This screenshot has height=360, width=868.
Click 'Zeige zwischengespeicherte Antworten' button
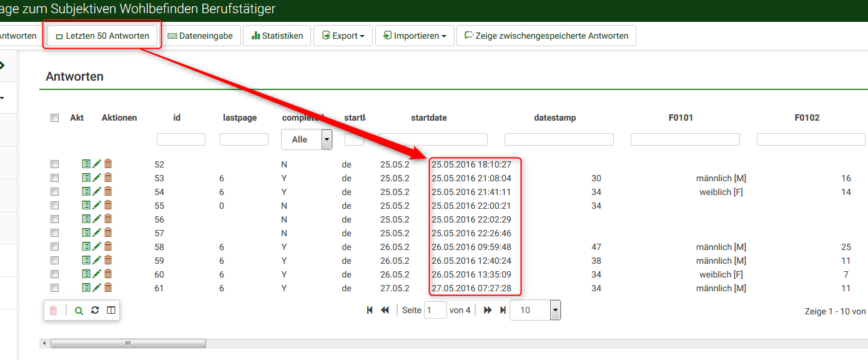(546, 36)
